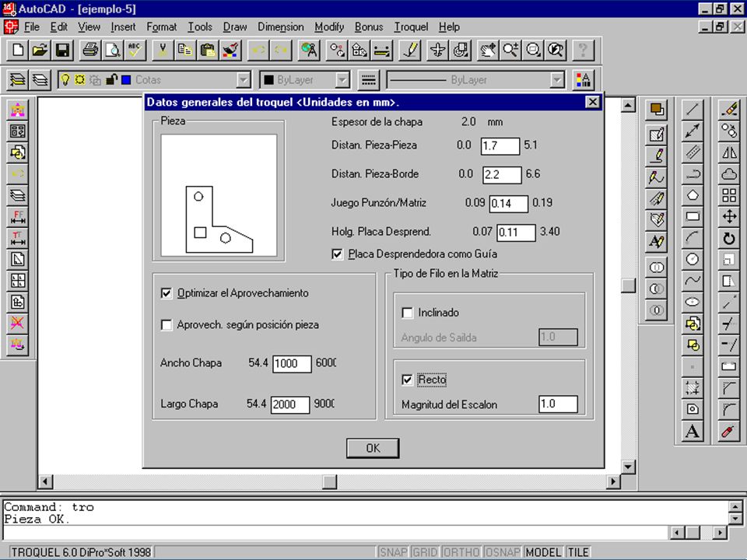The image size is (747, 560).
Task: Click the Spell check ABC icon
Action: point(135,50)
